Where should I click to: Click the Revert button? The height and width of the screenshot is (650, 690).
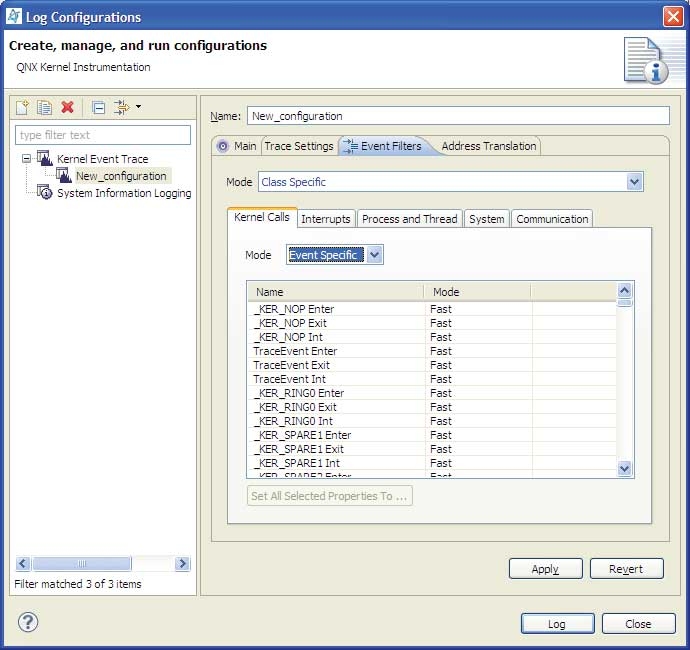tap(626, 569)
